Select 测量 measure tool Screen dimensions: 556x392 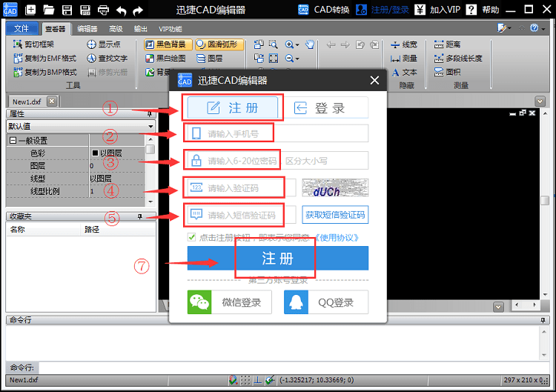coord(404,58)
